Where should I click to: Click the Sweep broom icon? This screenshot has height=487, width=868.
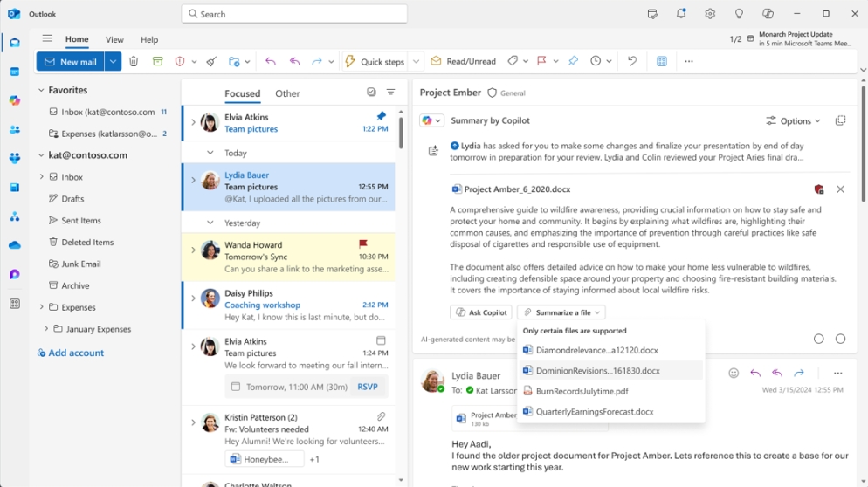pyautogui.click(x=211, y=61)
